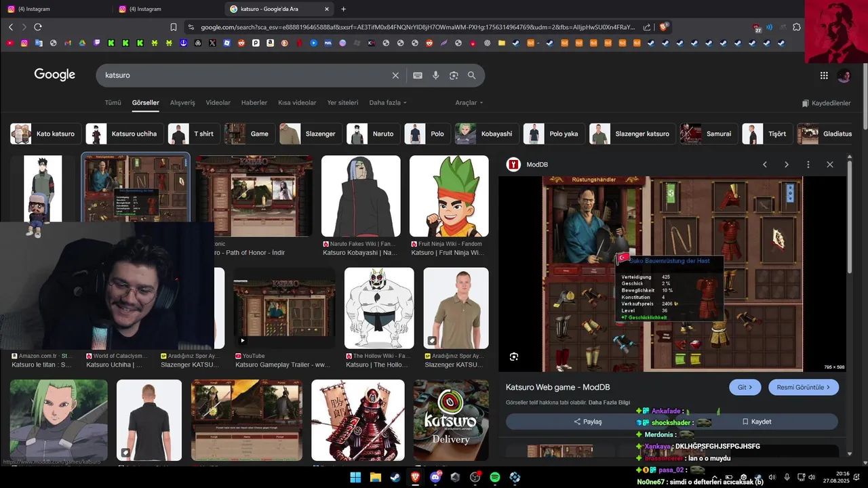Click 'Paylaş' share button
The width and height of the screenshot is (868, 488).
pos(588,422)
